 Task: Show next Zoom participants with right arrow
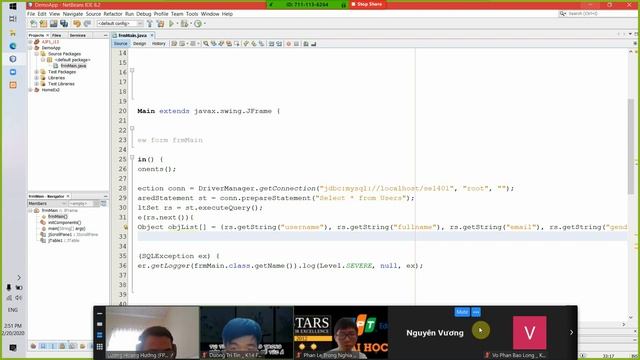click(x=571, y=333)
